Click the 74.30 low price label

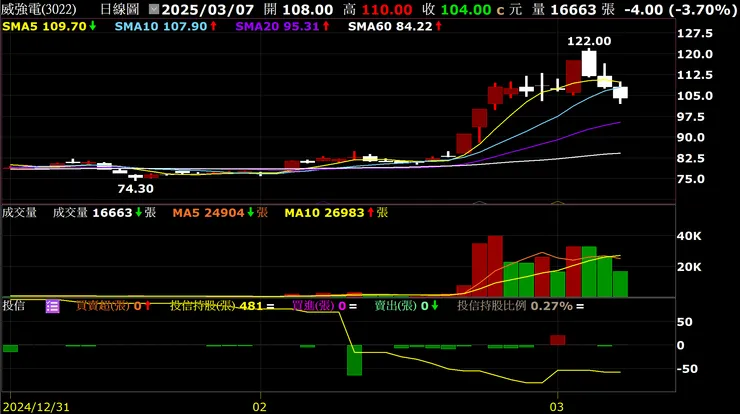pyautogui.click(x=135, y=189)
